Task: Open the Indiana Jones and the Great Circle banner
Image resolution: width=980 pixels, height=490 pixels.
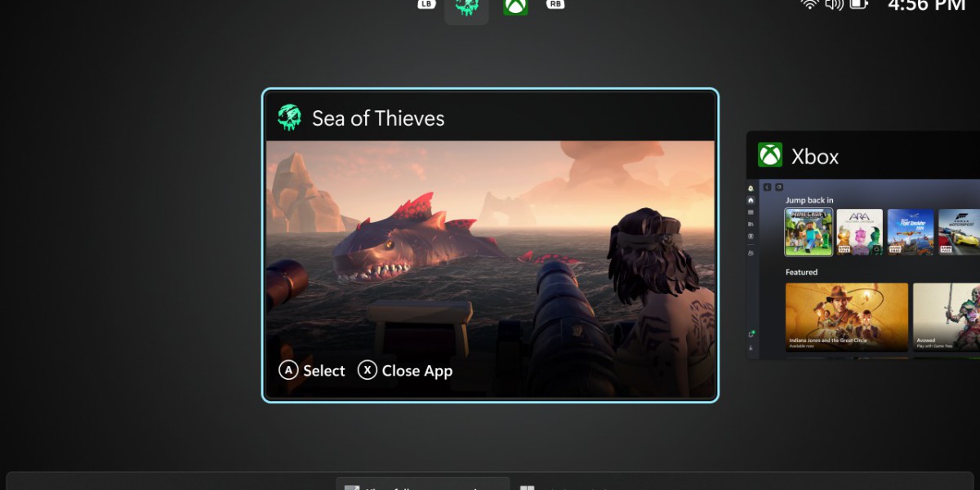Action: (x=847, y=318)
